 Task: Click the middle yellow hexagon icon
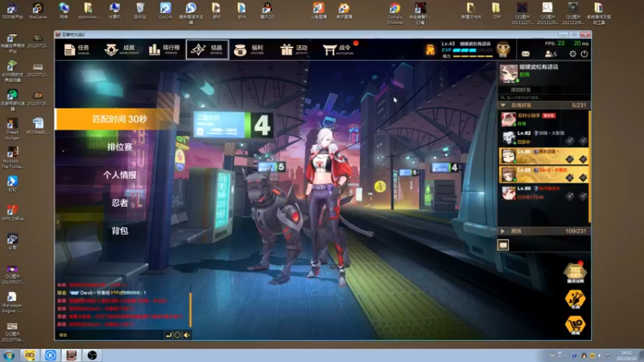click(575, 299)
